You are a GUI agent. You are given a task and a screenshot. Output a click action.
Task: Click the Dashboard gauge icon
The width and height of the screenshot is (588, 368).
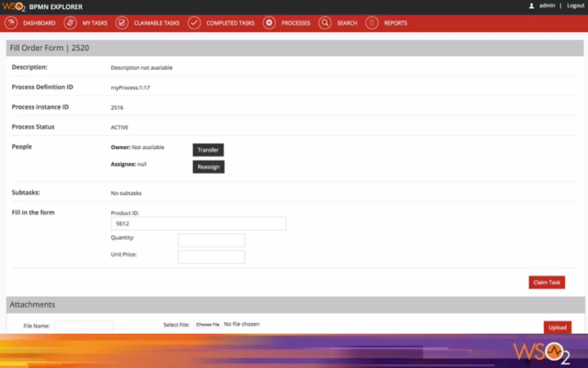[11, 23]
